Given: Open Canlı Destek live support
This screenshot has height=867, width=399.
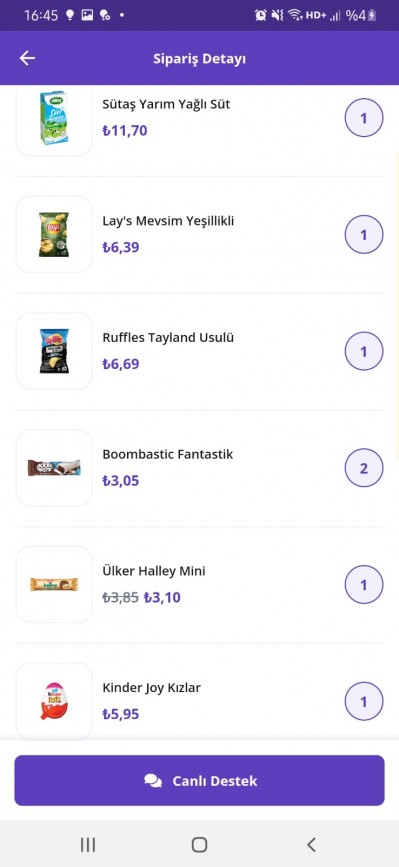Looking at the screenshot, I should click(x=200, y=781).
